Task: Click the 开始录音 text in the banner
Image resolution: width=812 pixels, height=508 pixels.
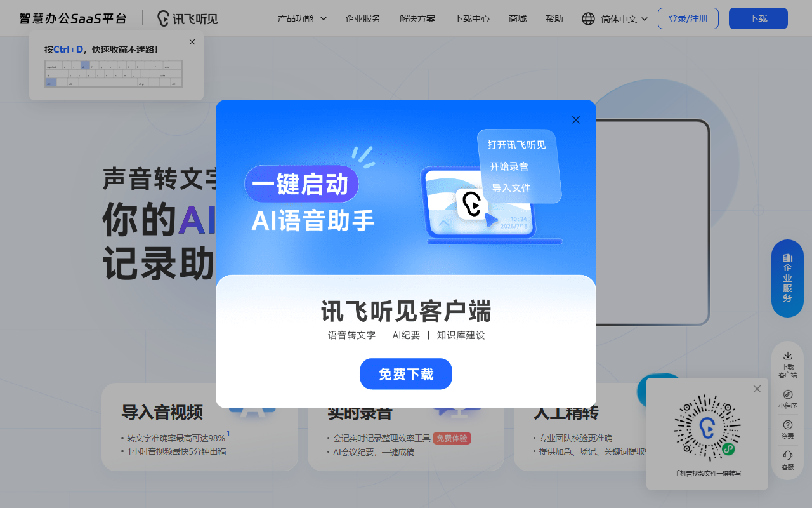Action: [509, 166]
